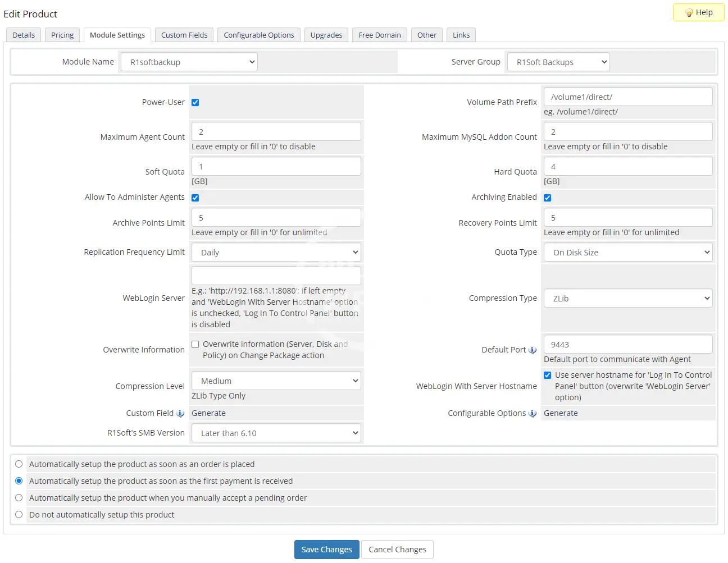Click info icon beside Custom Field label
This screenshot has width=728, height=563.
point(180,414)
